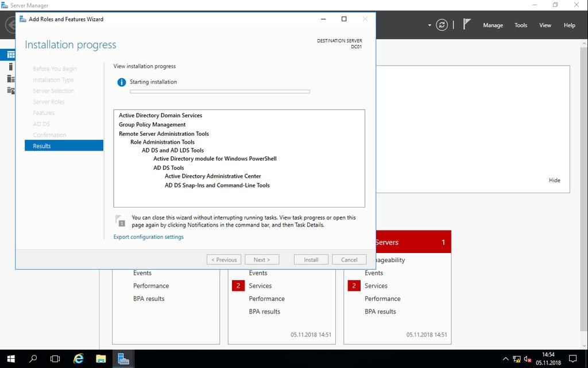Select Remote Server Administration Tools entry
588x368 pixels.
pos(164,133)
